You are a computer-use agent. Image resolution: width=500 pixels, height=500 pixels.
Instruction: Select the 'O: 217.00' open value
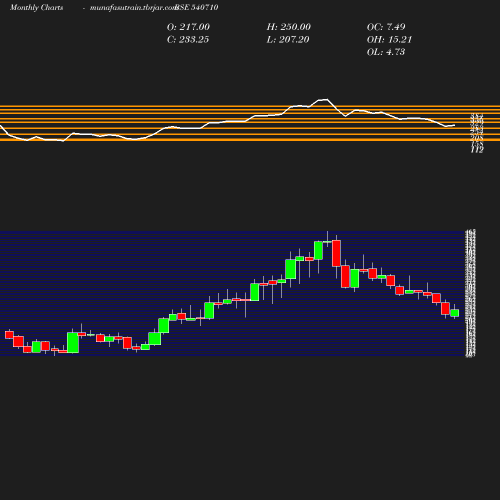click(x=188, y=27)
